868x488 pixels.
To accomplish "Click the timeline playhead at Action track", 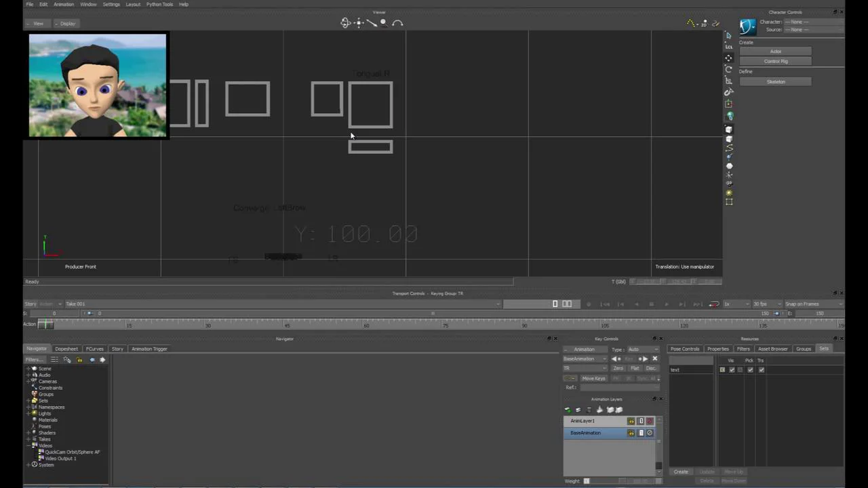I will pos(45,325).
